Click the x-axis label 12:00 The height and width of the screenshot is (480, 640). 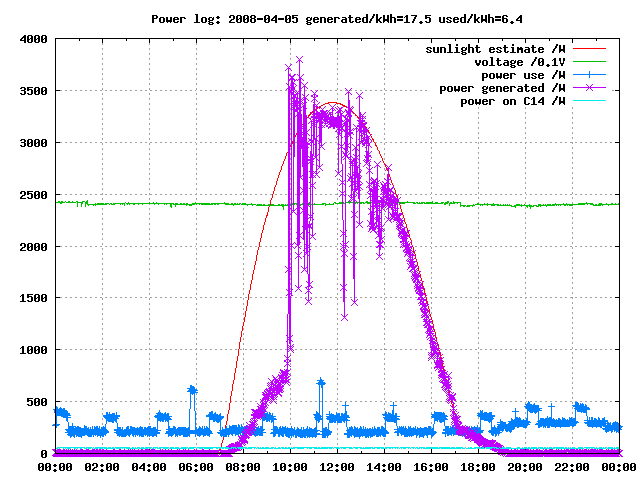337,467
